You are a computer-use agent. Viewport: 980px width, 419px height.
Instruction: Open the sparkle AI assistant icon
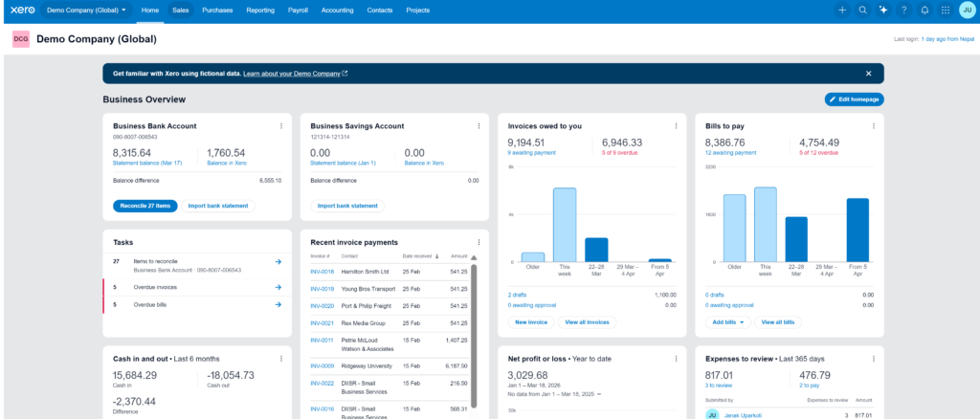click(x=883, y=10)
